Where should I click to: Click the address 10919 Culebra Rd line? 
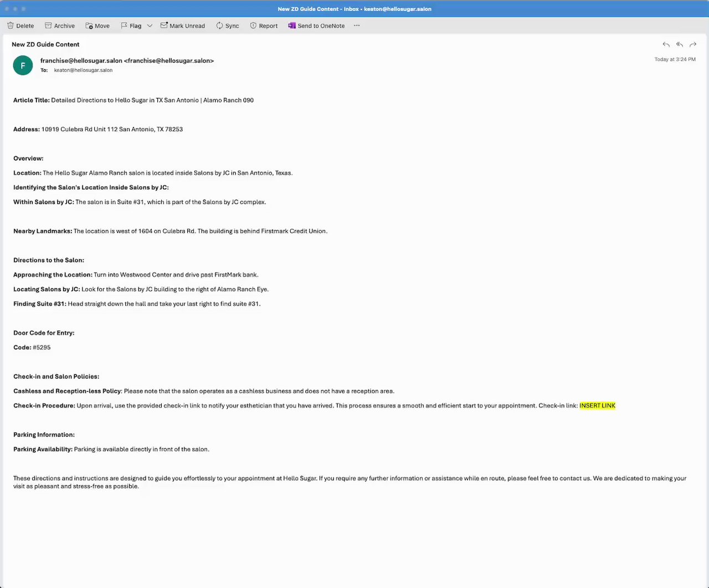(98, 129)
